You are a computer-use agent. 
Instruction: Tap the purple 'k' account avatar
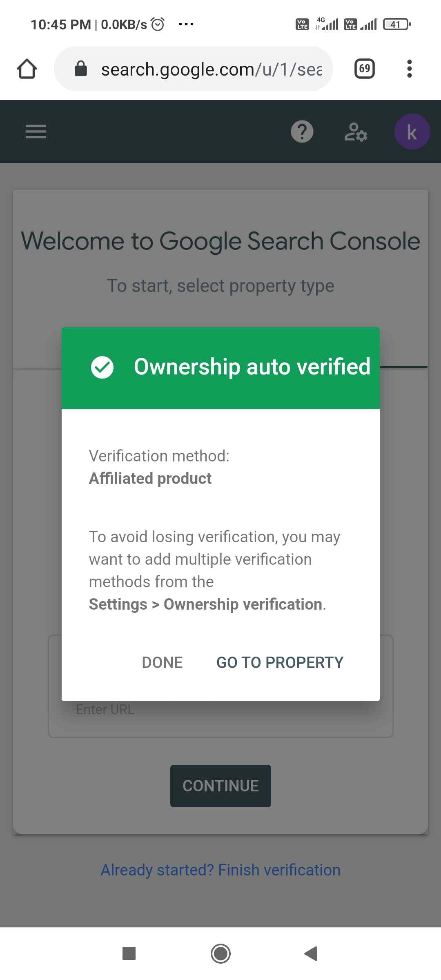412,131
